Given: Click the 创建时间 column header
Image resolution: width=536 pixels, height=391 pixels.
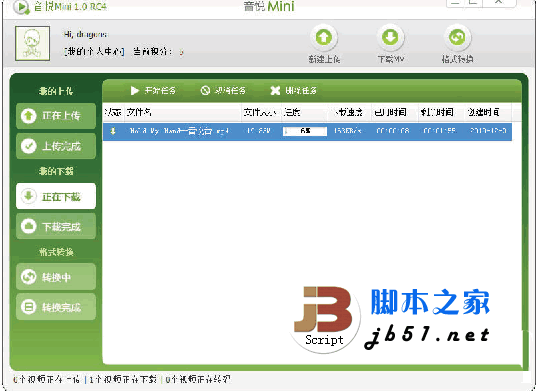Looking at the screenshot, I should click(x=488, y=112).
